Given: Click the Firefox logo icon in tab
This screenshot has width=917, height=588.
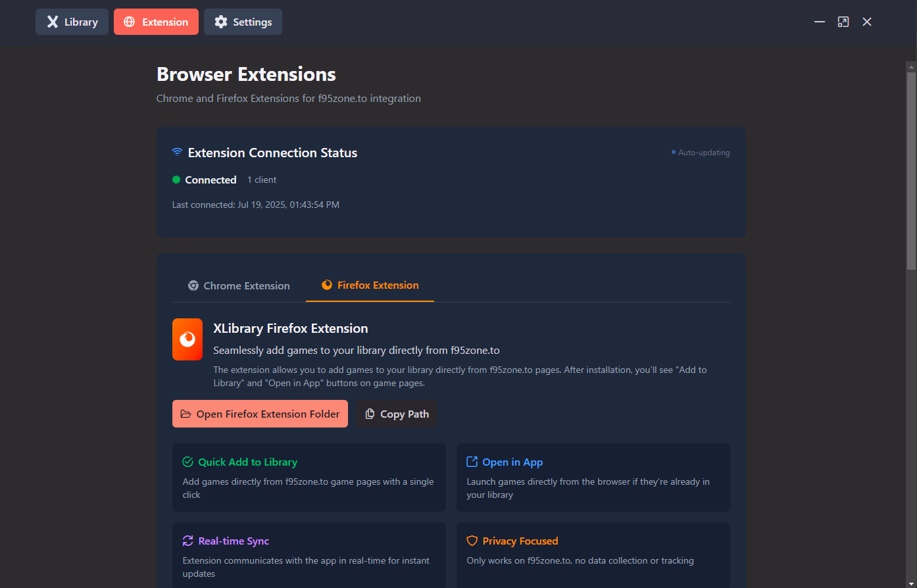Looking at the screenshot, I should click(327, 285).
